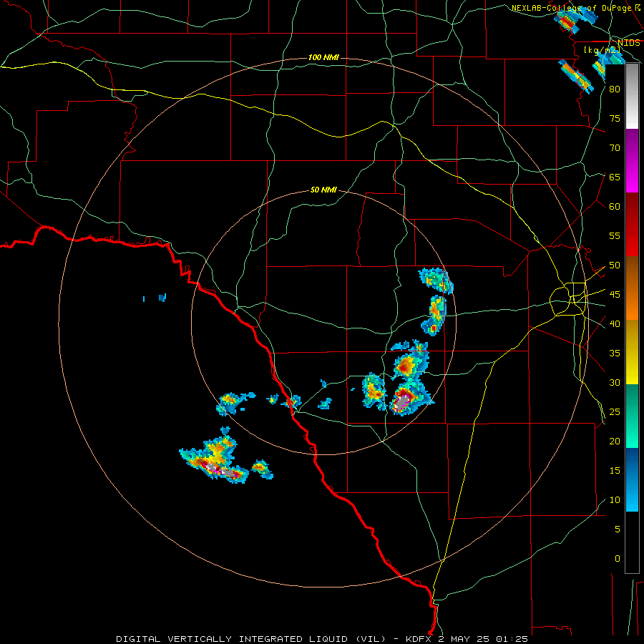This screenshot has width=644, height=644.
Task: Click the color scale value 45
Action: pyautogui.click(x=615, y=295)
